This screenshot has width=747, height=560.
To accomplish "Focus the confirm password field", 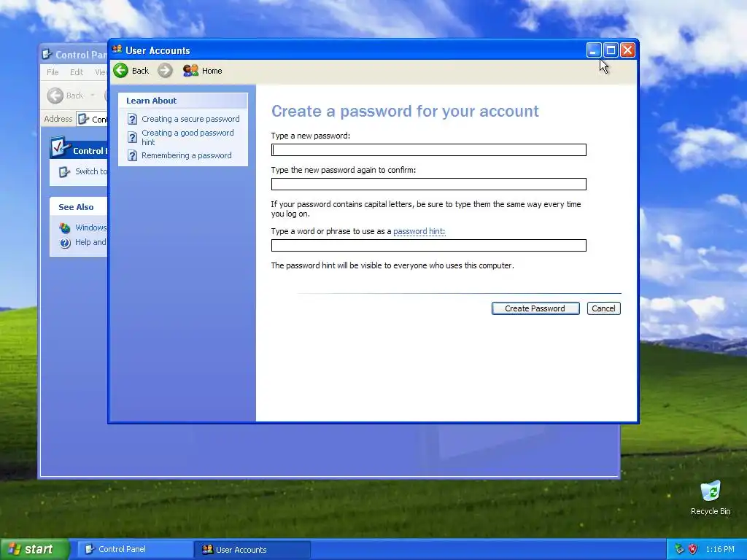I will pyautogui.click(x=429, y=184).
